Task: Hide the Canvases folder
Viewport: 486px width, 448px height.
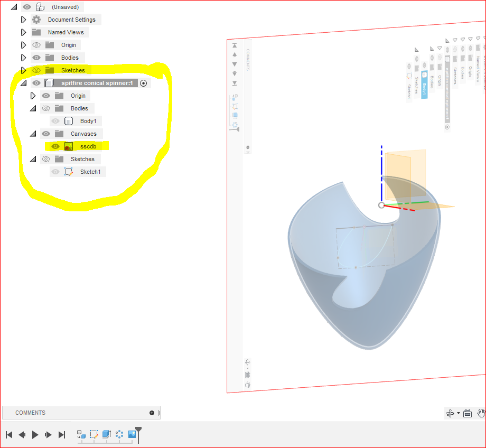Action: [46, 134]
